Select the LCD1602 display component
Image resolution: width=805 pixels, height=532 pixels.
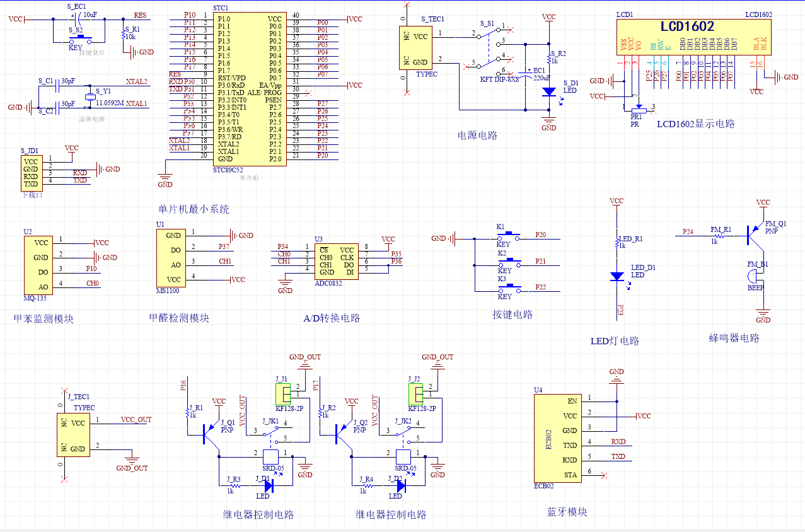[x=693, y=37]
